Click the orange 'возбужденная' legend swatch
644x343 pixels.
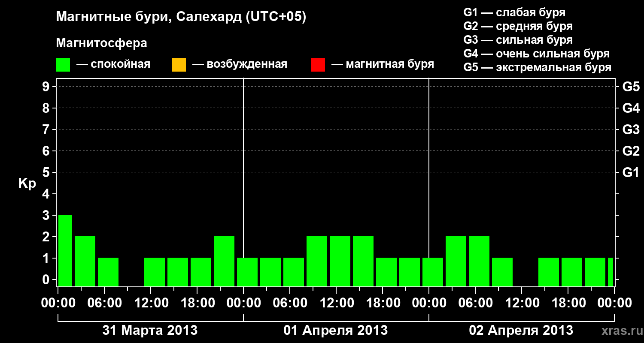(x=179, y=65)
